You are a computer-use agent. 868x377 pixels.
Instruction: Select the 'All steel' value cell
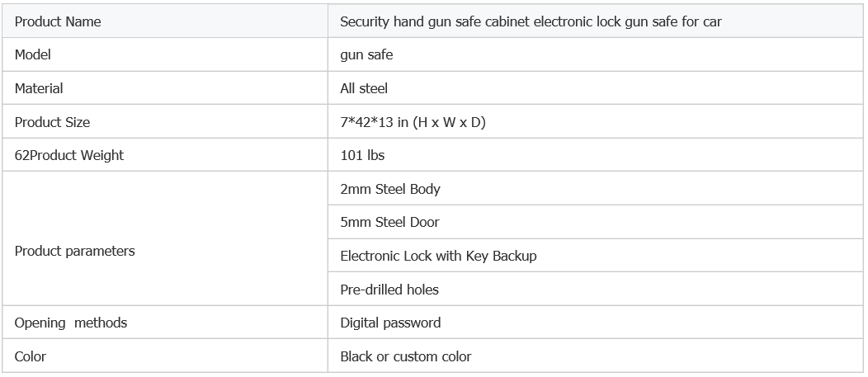595,88
